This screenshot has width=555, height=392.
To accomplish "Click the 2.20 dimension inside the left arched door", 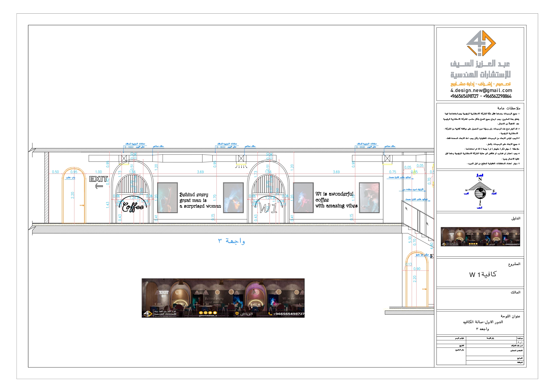I will [x=72, y=195].
